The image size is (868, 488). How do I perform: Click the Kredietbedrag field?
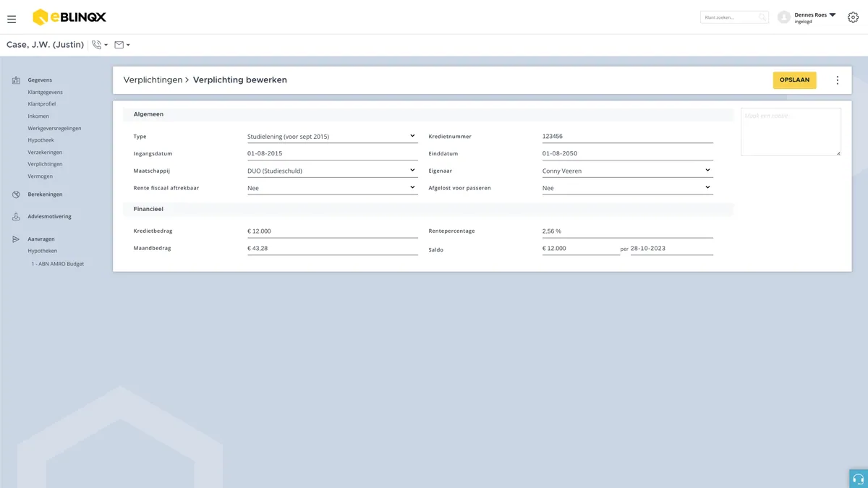tap(333, 231)
